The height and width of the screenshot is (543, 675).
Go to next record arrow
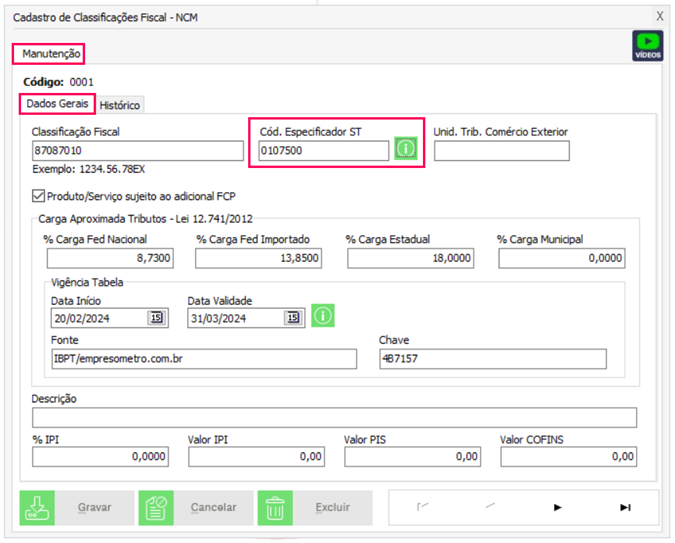558,507
